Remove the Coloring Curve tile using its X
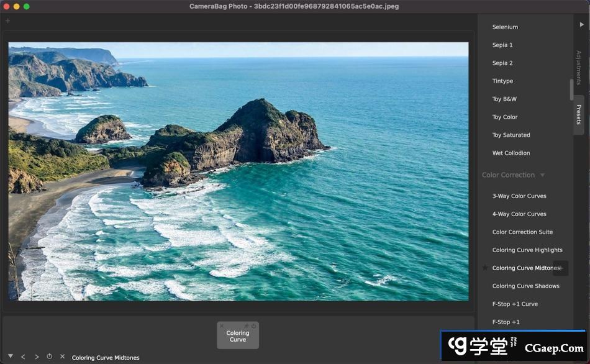Viewport: 590px width, 364px height. pos(222,326)
